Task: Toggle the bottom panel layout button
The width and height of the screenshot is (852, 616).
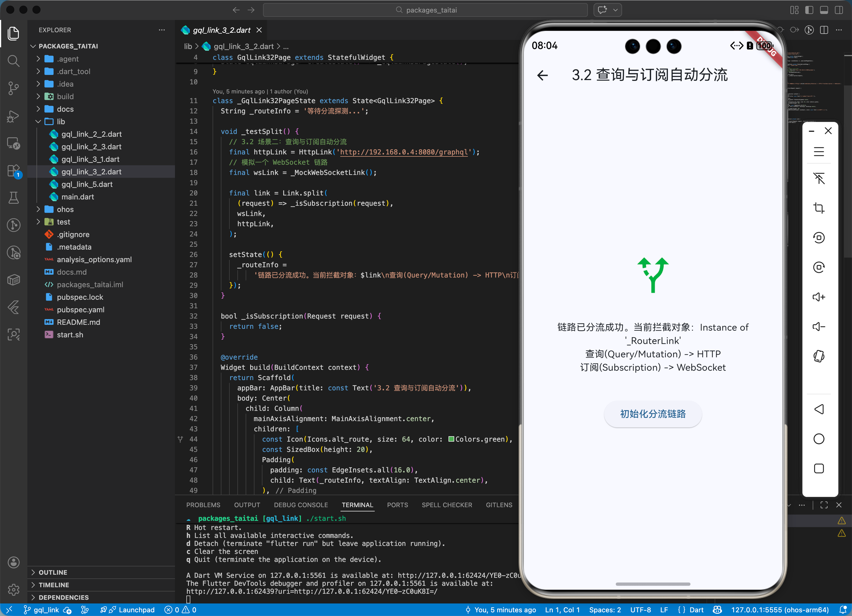Action: 824,10
